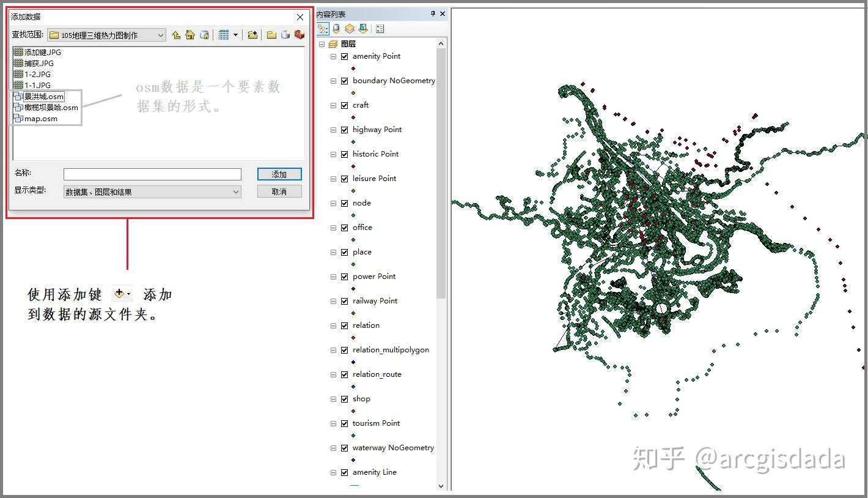This screenshot has height=498, width=868.
Task: Open the Default Geodatabase icon
Action: coord(204,35)
